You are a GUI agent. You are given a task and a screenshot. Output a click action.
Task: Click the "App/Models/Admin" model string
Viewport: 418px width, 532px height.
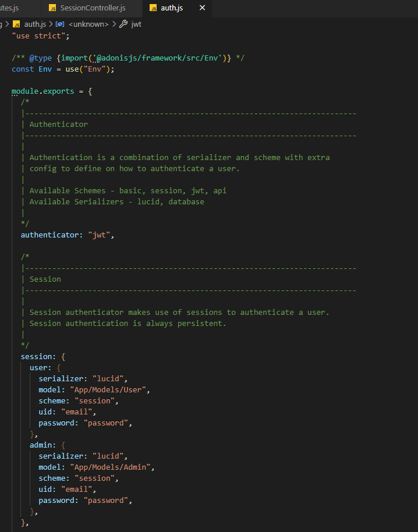(110, 467)
